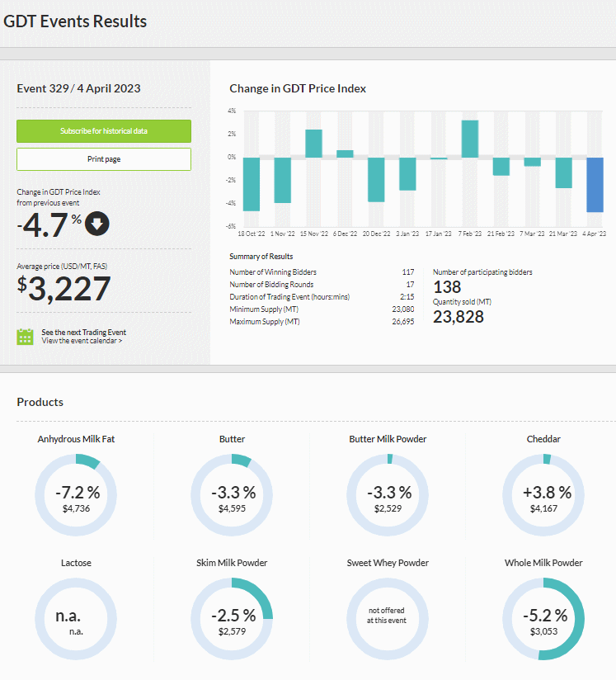Click the Lactose product title
Viewport: 616px width, 680px height.
pyautogui.click(x=76, y=563)
